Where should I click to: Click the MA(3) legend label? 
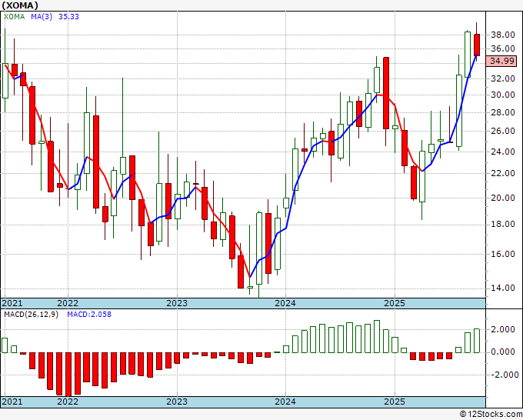click(x=42, y=16)
